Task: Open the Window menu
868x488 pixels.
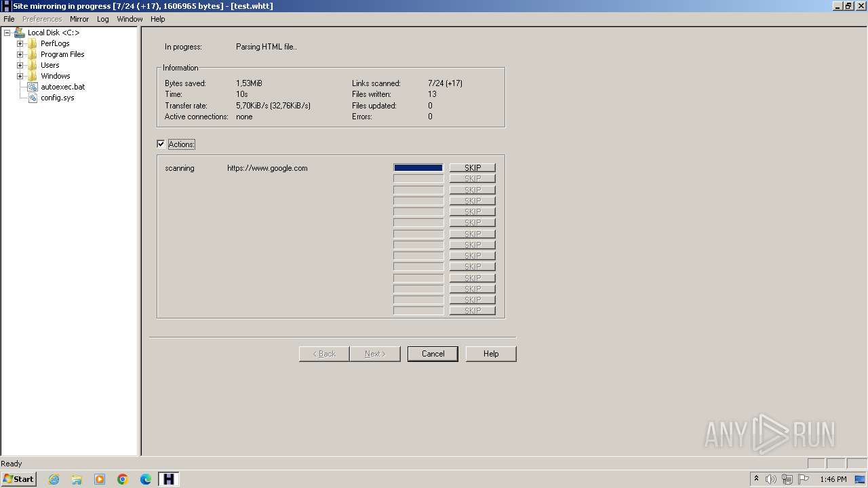Action: 130,19
